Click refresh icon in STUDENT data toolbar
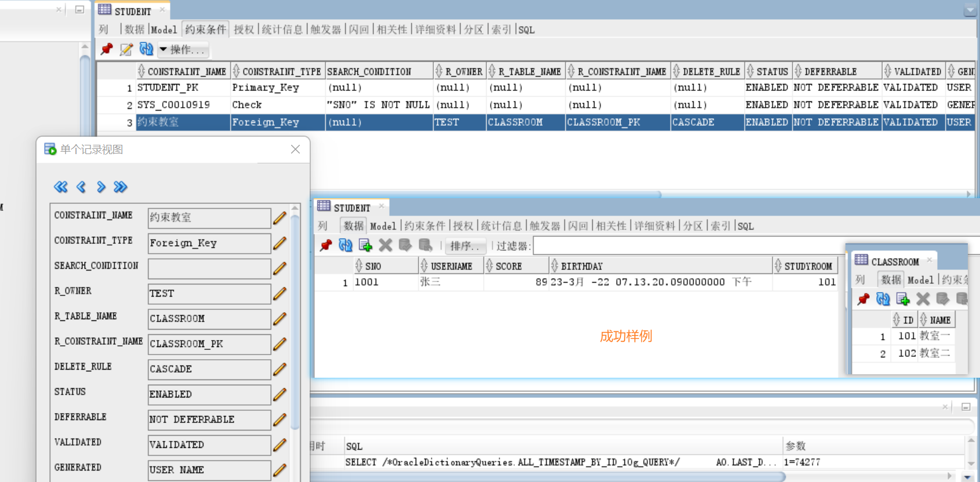This screenshot has height=482, width=980. pyautogui.click(x=346, y=245)
